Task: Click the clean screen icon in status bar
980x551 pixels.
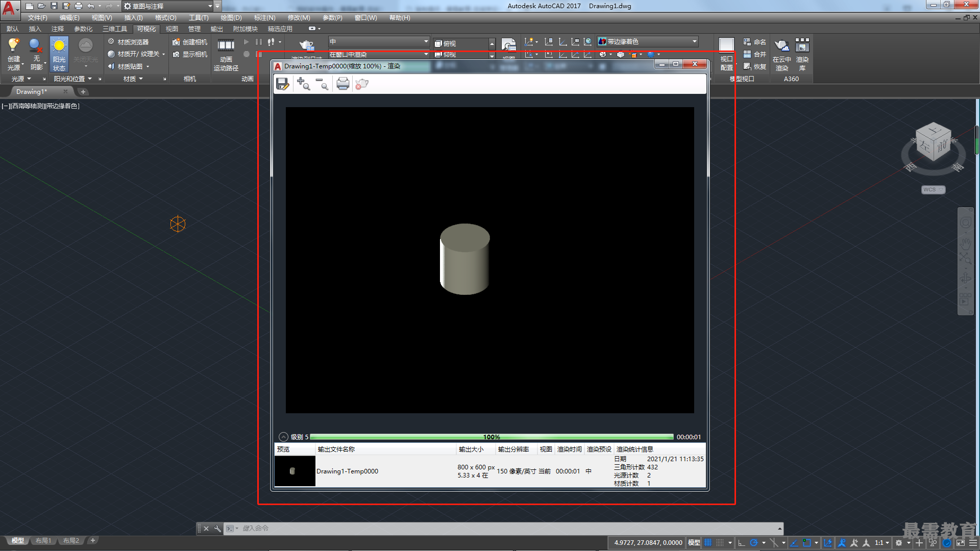Action: [960, 543]
